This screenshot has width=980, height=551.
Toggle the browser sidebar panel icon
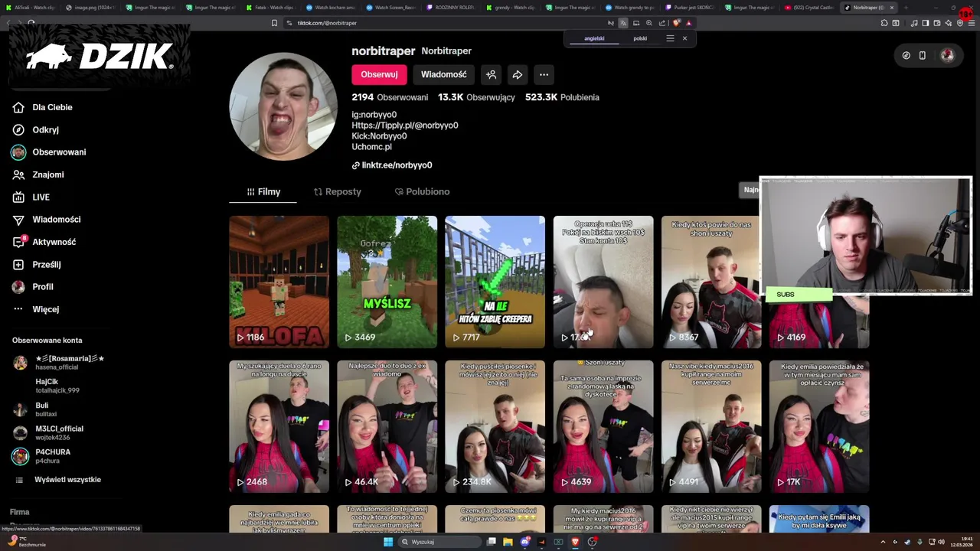coord(925,23)
